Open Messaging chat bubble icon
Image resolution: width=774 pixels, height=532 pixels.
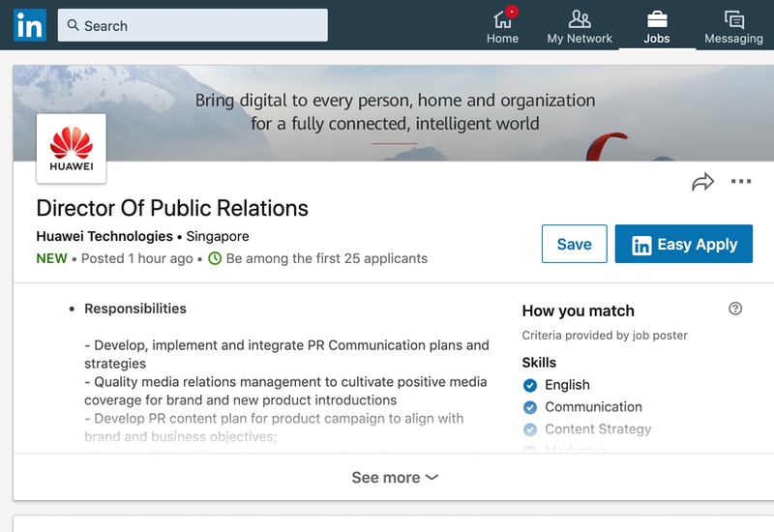(733, 20)
